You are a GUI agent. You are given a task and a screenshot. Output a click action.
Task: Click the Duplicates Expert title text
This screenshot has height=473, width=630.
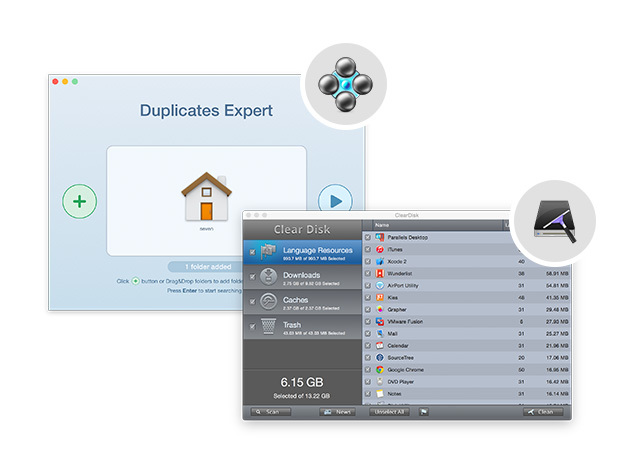tap(206, 111)
